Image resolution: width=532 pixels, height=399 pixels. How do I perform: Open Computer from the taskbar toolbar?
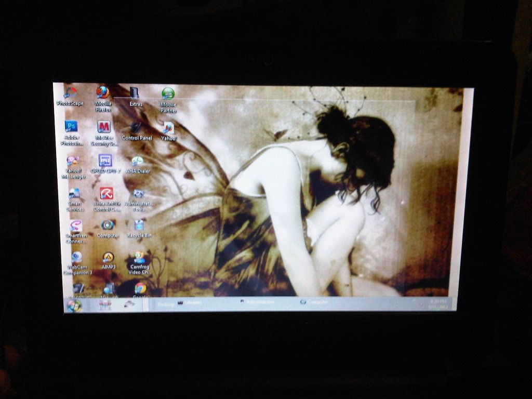tap(314, 301)
